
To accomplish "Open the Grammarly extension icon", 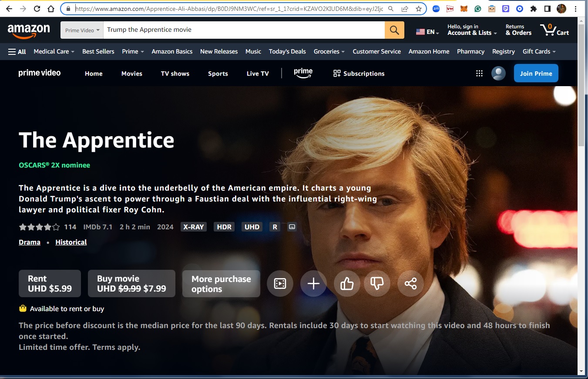I will pyautogui.click(x=478, y=8).
